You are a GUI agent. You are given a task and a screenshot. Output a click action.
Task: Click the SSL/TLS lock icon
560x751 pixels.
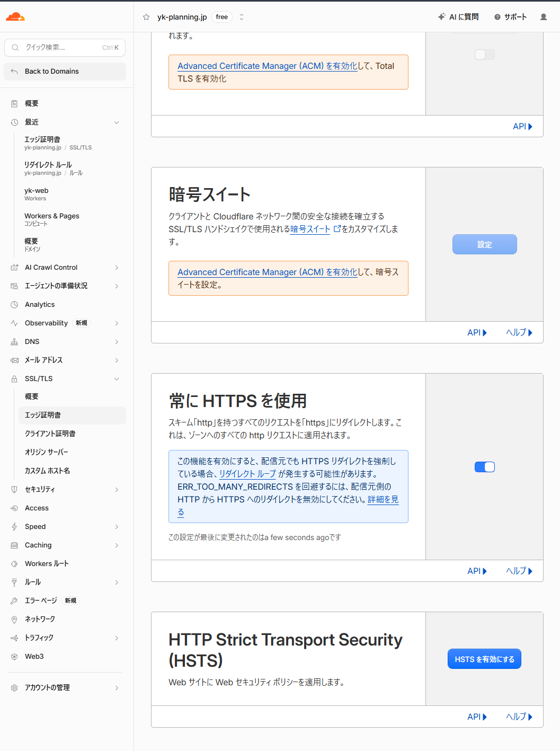coord(14,379)
